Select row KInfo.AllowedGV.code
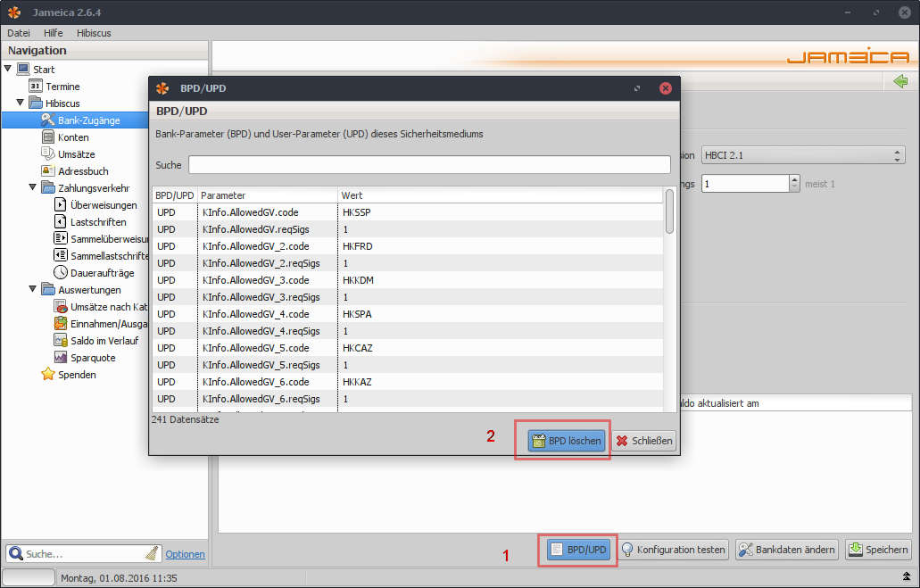 click(408, 212)
